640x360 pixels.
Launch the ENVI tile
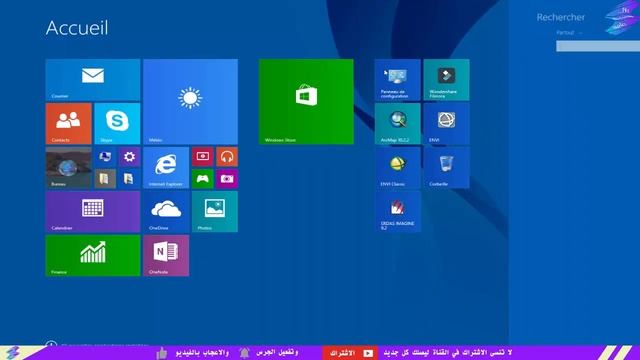pos(447,124)
